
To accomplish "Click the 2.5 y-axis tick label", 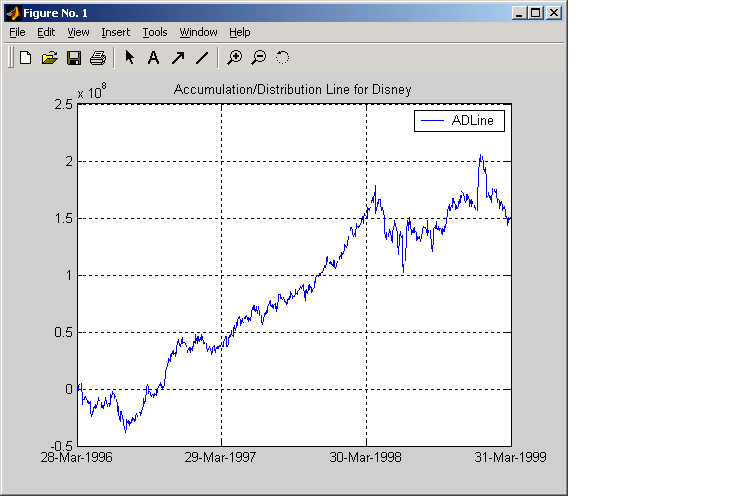I will (x=64, y=104).
